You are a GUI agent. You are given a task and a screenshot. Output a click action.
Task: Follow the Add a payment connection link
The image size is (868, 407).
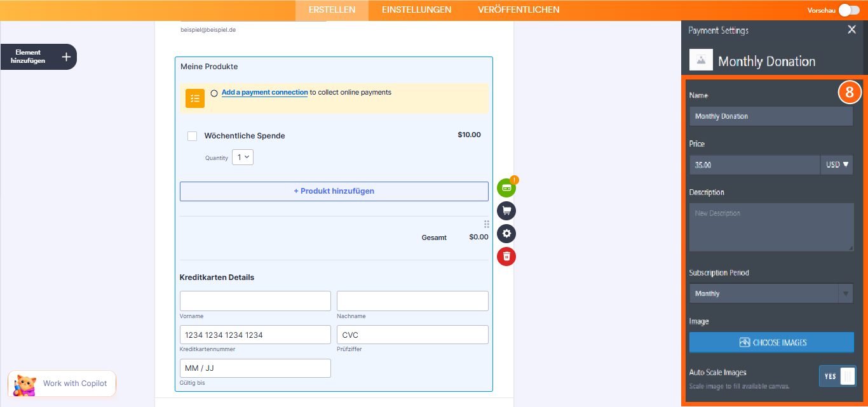tap(264, 93)
